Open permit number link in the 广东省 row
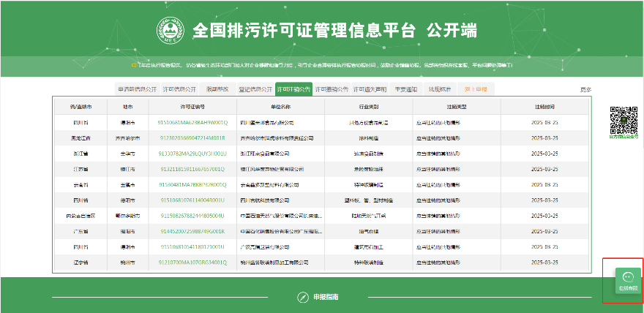 pyautogui.click(x=192, y=231)
